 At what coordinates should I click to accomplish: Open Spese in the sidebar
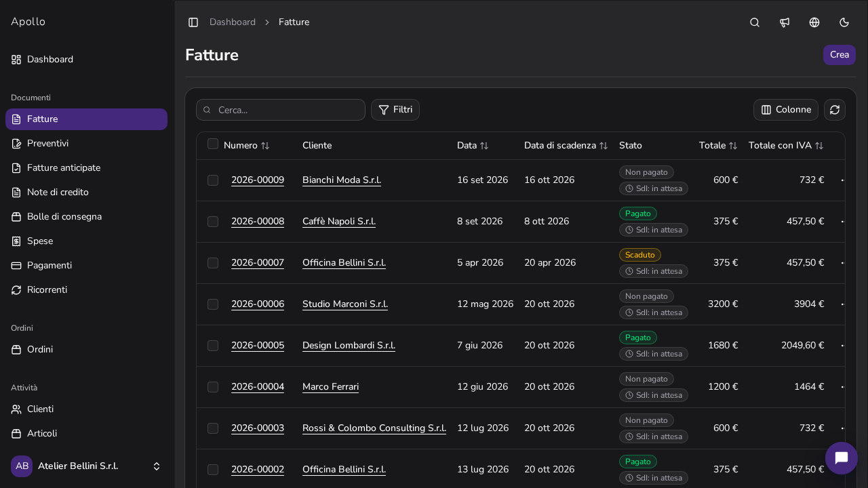86,241
